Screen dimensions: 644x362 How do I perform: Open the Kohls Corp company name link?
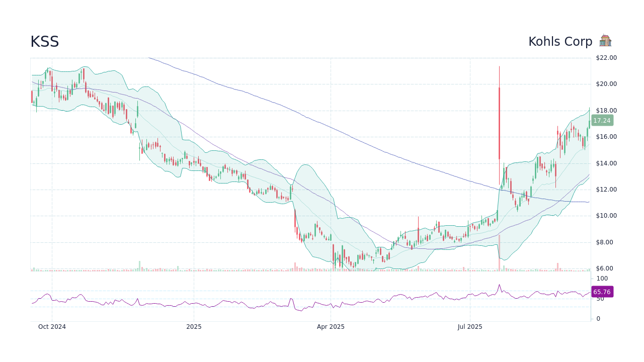click(x=560, y=41)
